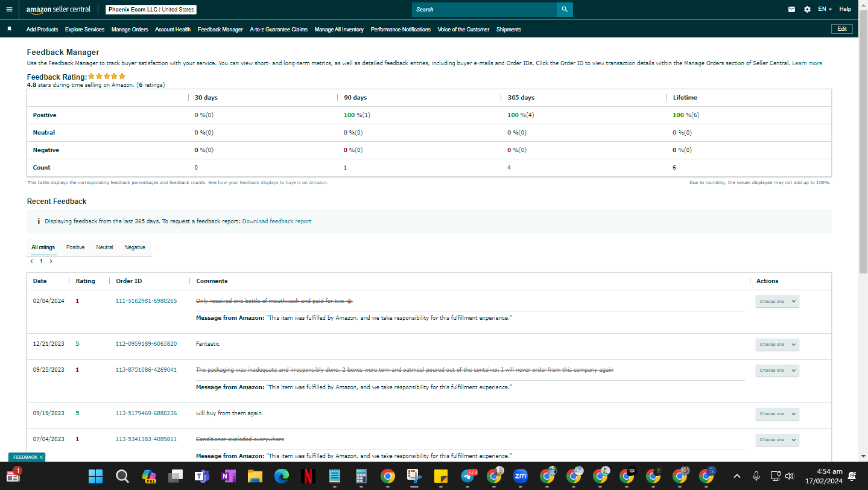Open Feedback Manager menu item

pyautogui.click(x=220, y=30)
